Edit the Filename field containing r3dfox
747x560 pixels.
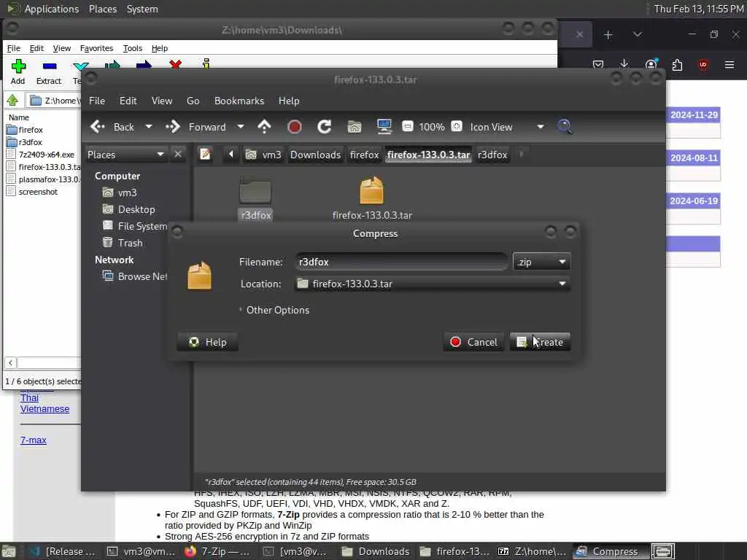tap(400, 262)
